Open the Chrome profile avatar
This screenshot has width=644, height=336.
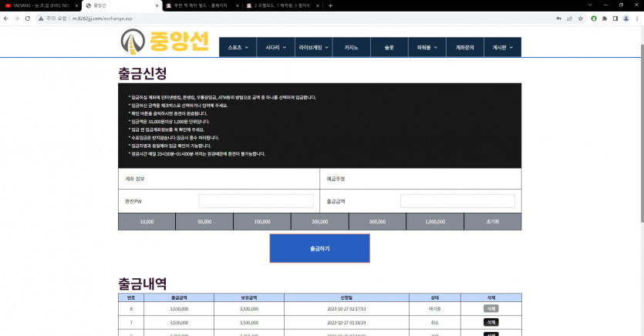point(626,18)
